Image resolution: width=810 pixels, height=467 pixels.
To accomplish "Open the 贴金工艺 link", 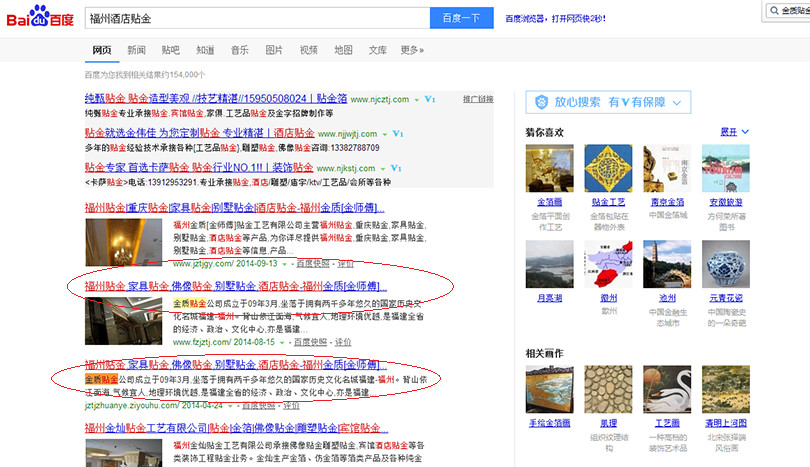I will click(x=609, y=203).
